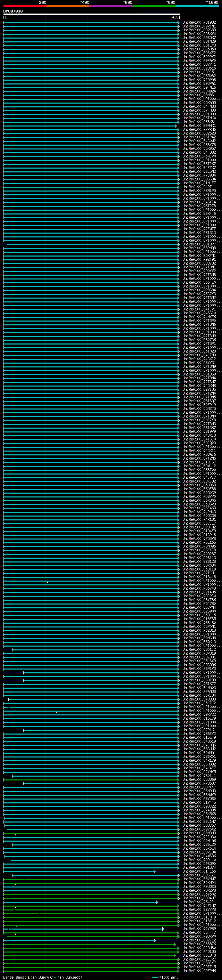
Task: Select hit UniRef100_C5M2T5
Action: tap(199, 409)
